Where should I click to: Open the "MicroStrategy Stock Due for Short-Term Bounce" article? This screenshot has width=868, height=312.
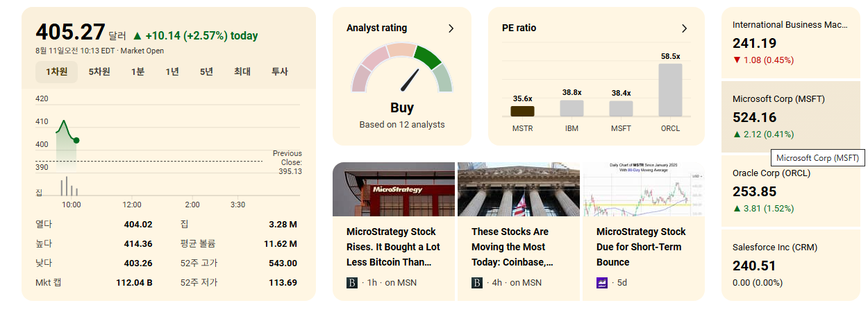pyautogui.click(x=641, y=247)
